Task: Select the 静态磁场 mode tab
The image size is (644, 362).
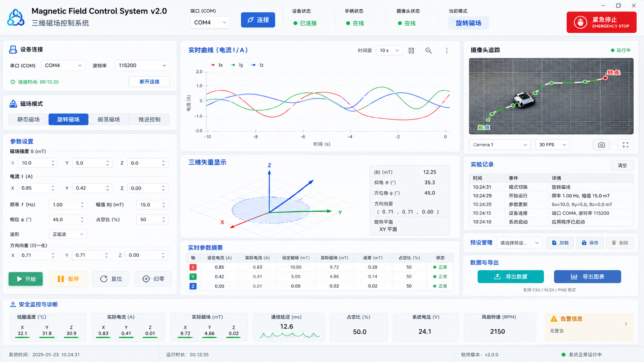Action: (x=29, y=119)
